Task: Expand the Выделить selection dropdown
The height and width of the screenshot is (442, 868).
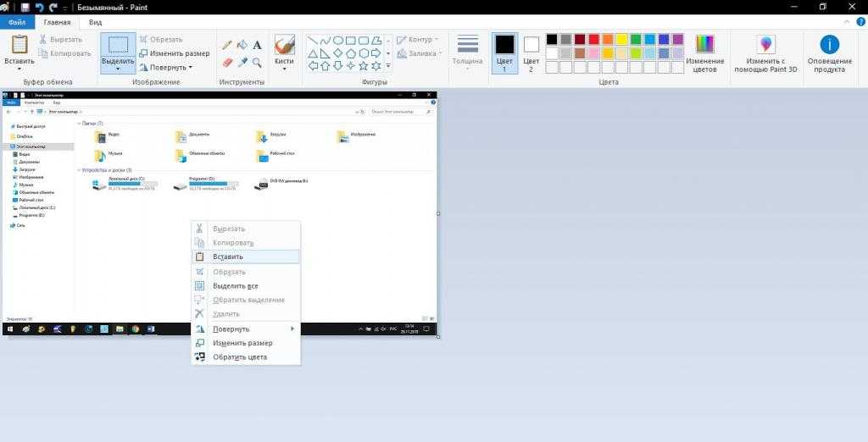Action: click(118, 68)
